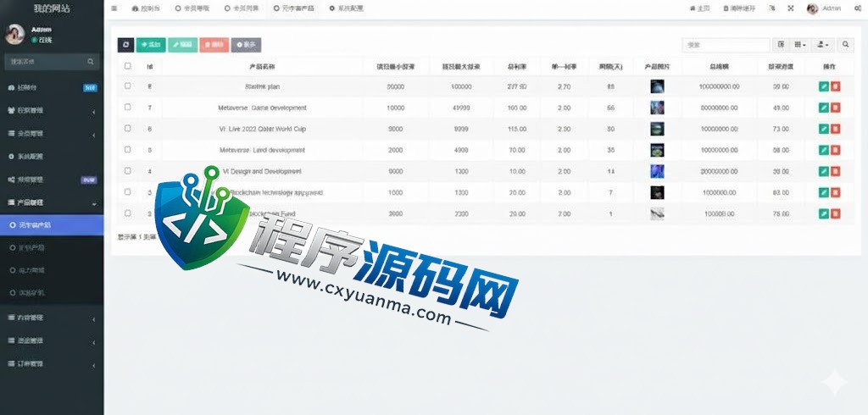The image size is (868, 415).
Task: Open the gray 更多 (more) dropdown button
Action: tap(247, 46)
